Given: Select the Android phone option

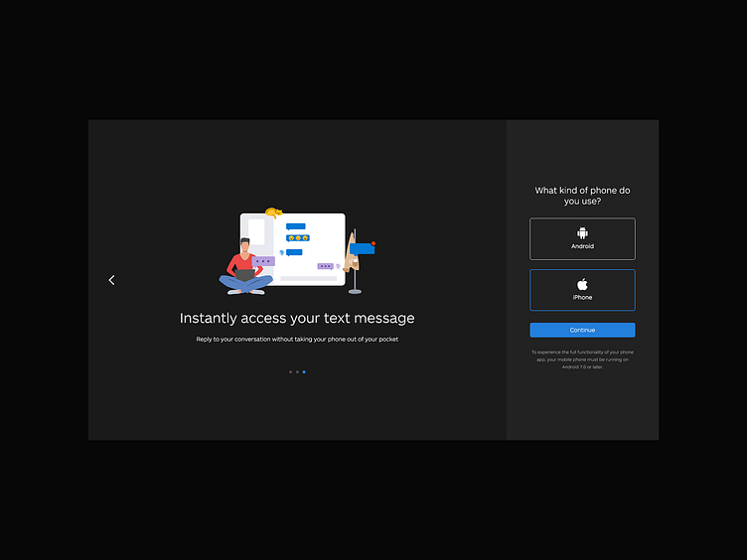Looking at the screenshot, I should click(x=582, y=239).
